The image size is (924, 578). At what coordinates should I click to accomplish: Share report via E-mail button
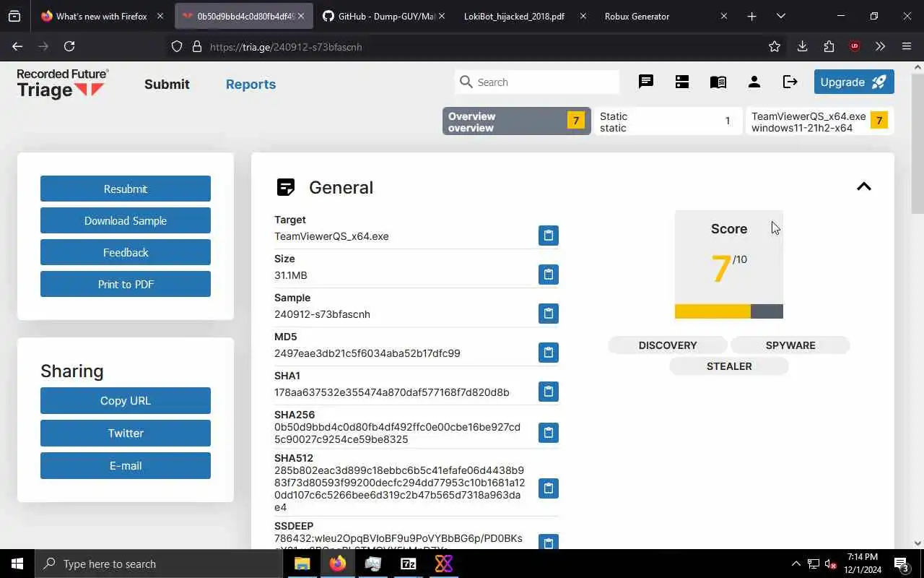tap(126, 465)
